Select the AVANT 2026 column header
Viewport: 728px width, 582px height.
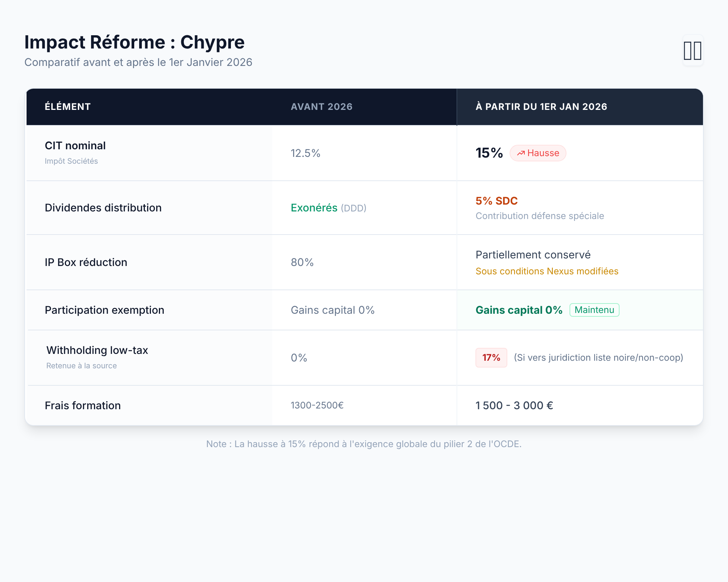(322, 107)
